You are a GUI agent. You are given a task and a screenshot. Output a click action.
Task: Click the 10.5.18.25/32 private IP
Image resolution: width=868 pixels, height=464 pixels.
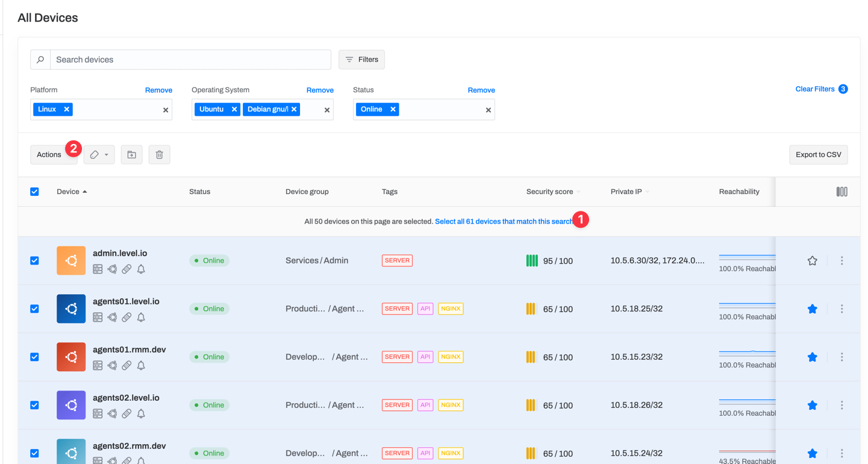[x=637, y=309]
